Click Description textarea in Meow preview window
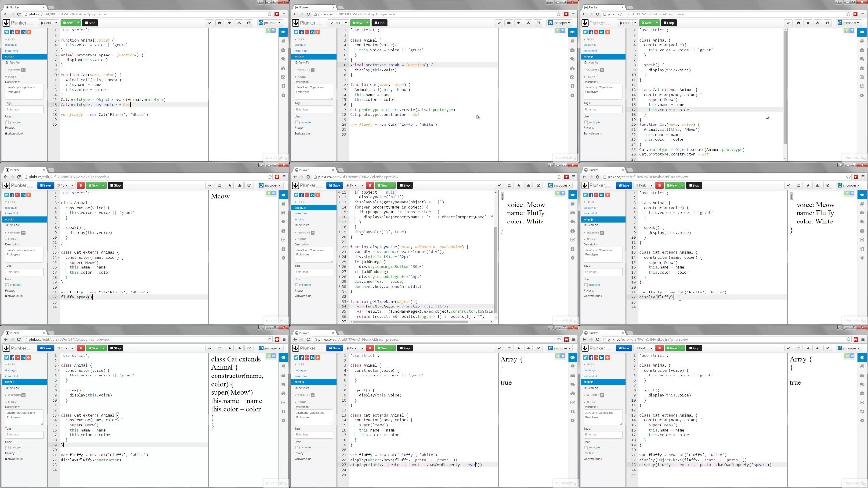 [x=24, y=254]
